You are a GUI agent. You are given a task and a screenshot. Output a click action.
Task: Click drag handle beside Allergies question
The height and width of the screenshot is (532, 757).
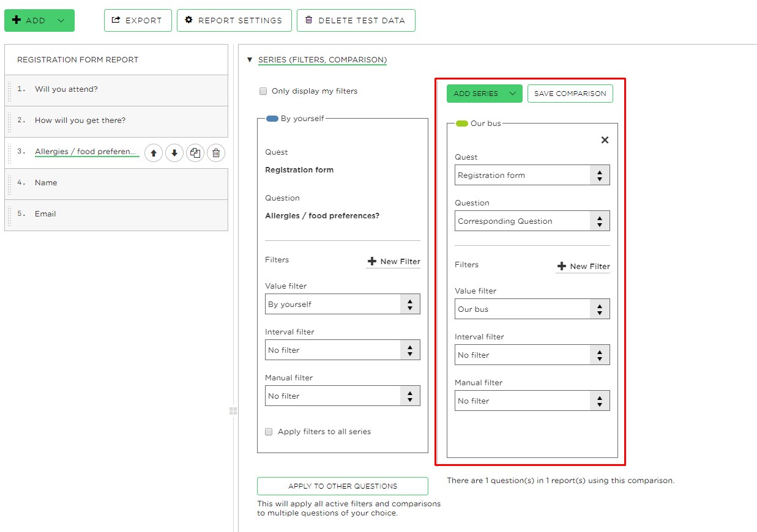[x=9, y=153]
